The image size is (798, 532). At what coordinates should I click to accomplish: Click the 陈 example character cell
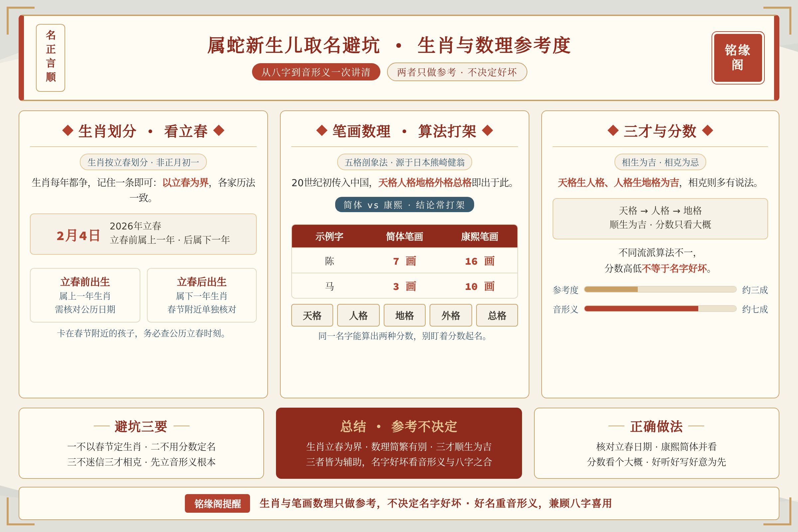330,261
